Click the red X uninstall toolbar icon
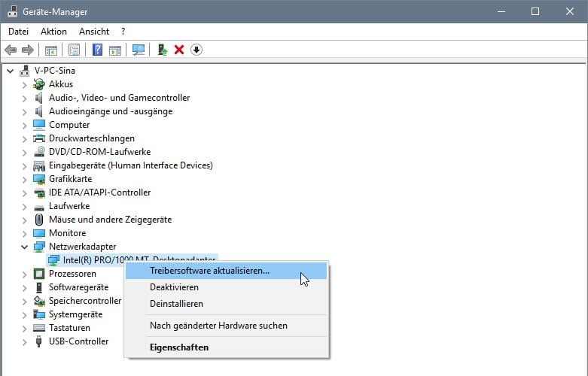Image resolution: width=588 pixels, height=376 pixels. [179, 50]
